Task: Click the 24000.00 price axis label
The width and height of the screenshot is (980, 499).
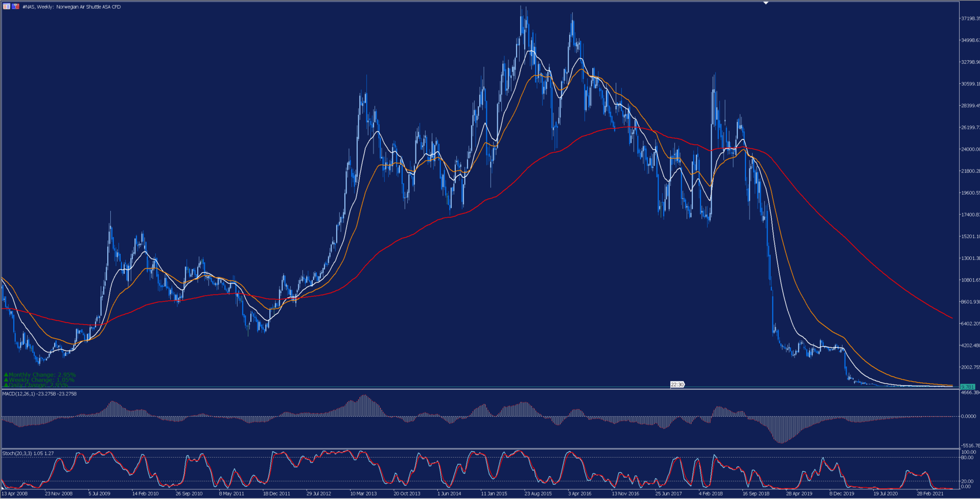Action: tap(970, 149)
